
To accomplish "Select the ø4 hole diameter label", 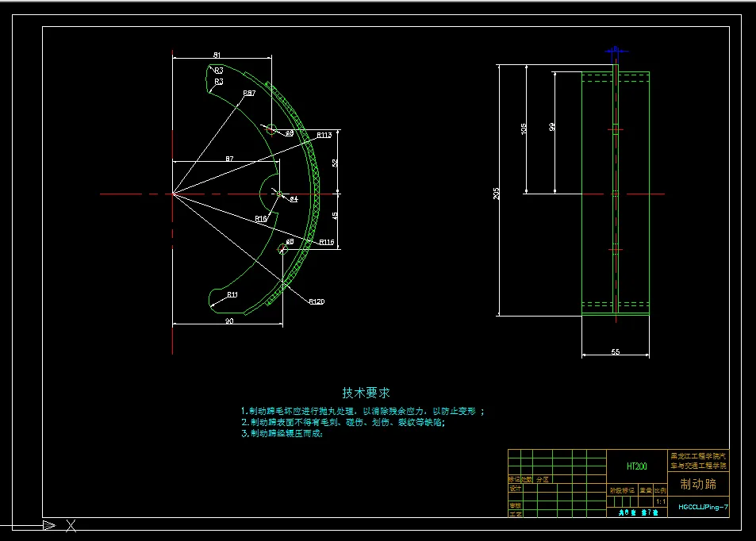I will [x=294, y=198].
